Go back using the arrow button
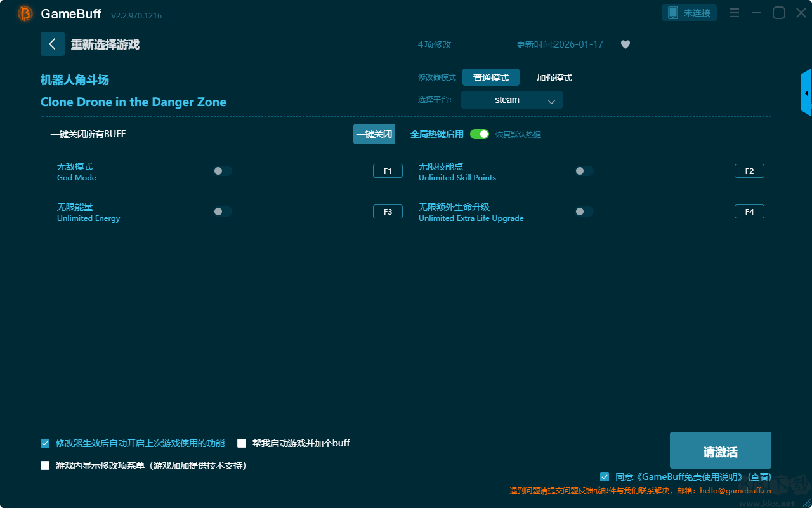This screenshot has width=812, height=508. 53,44
